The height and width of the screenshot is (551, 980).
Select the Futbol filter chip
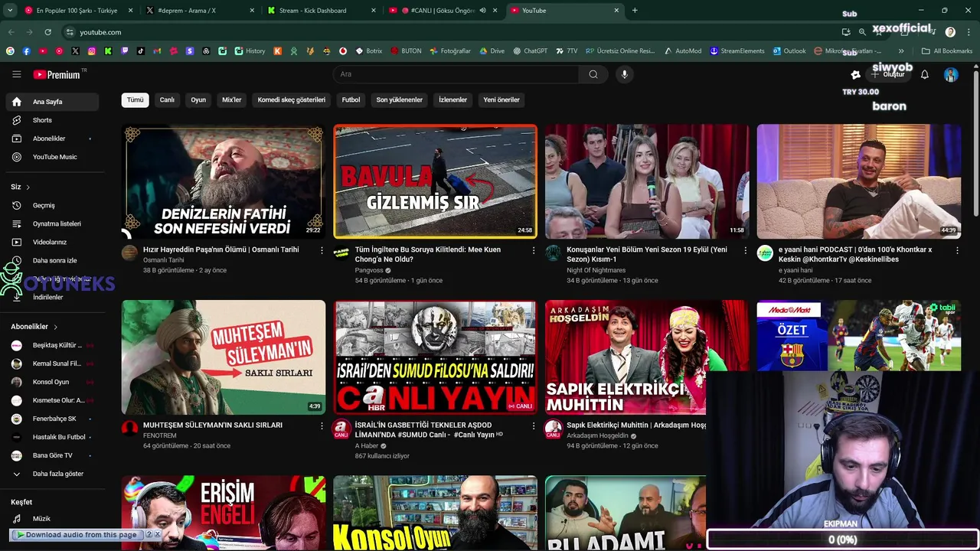coord(351,99)
